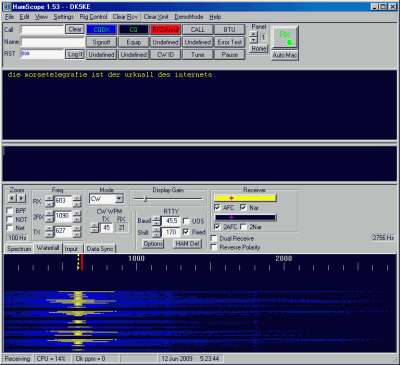This screenshot has height=365, width=400.
Task: Enable the Dual Receive checkbox
Action: click(214, 238)
